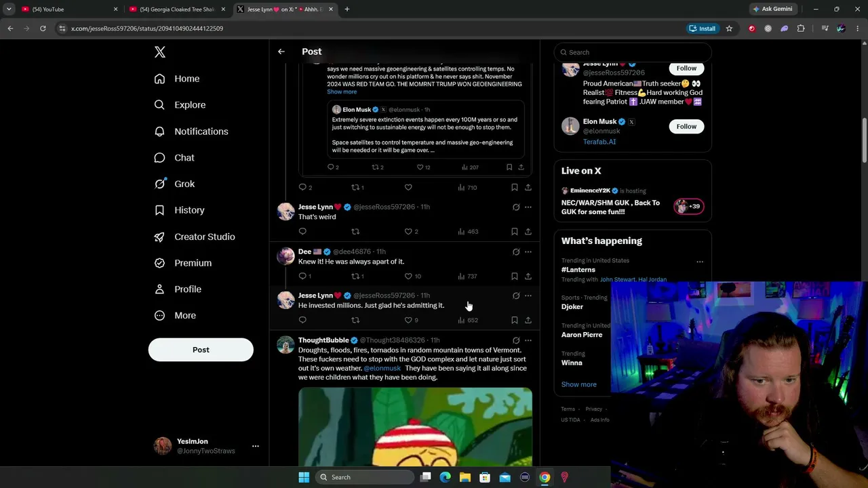868x488 pixels.
Task: Open a new browser tab
Action: (347, 9)
